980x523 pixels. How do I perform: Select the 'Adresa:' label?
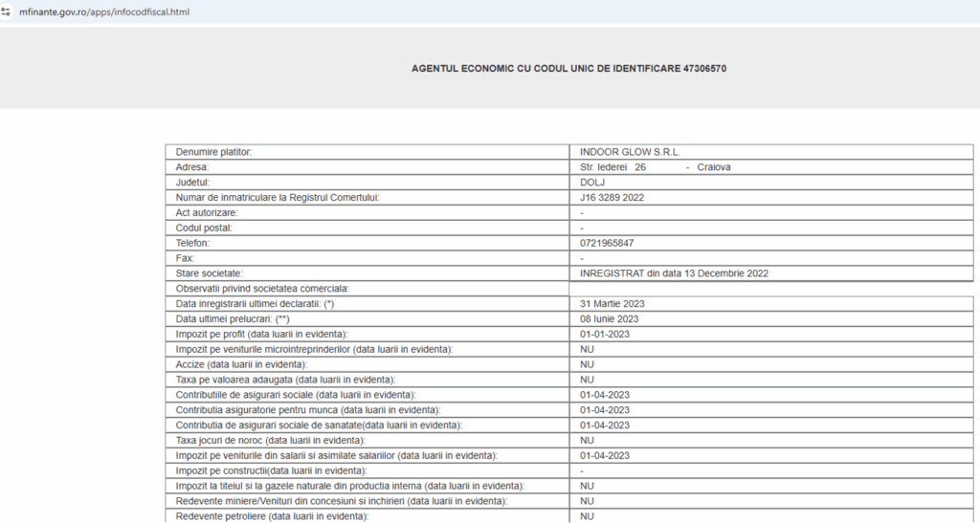coord(192,167)
